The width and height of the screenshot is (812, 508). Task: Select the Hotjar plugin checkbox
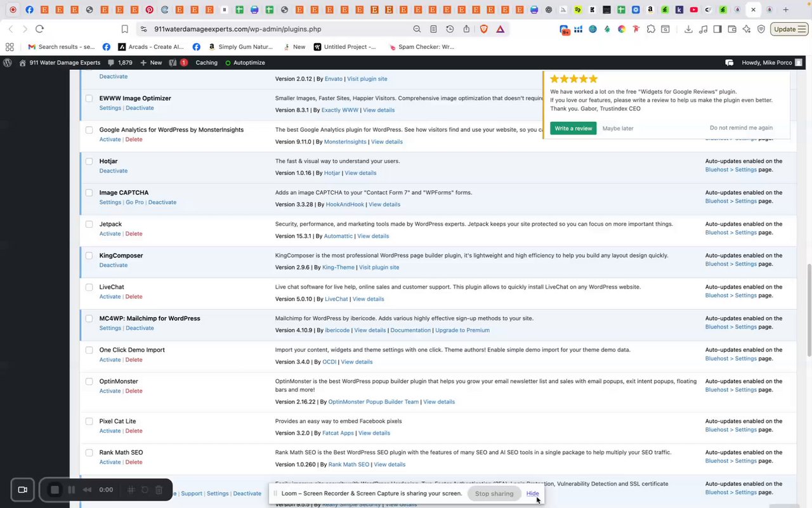click(89, 161)
